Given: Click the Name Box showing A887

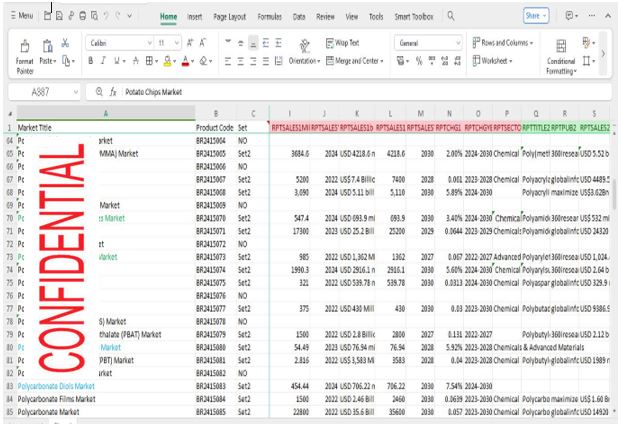Looking at the screenshot, I should [44, 92].
